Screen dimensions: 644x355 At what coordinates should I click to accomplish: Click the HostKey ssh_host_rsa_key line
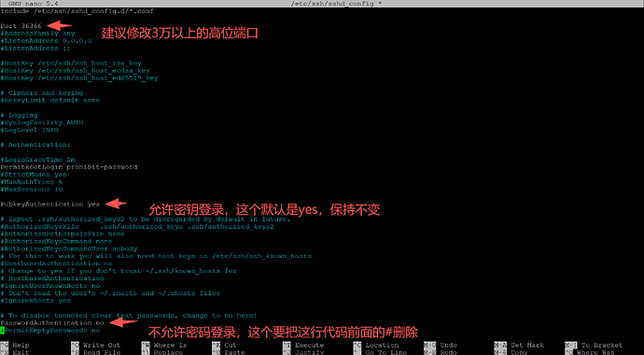coord(71,63)
